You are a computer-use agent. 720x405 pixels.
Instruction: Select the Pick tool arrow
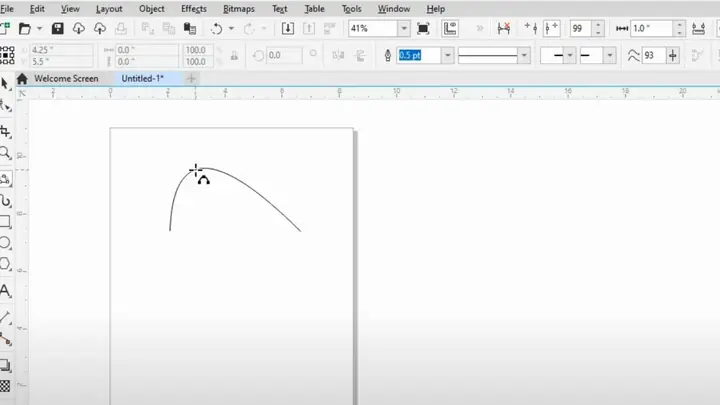coord(5,84)
